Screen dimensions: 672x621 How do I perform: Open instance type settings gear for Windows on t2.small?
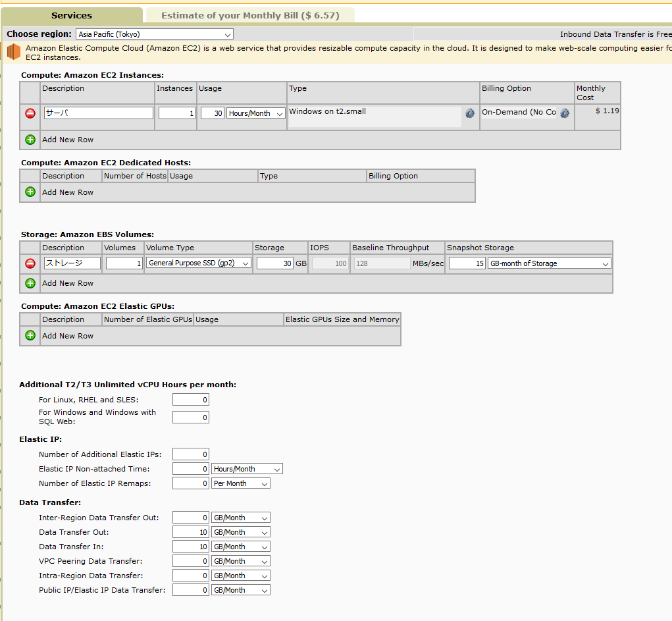pyautogui.click(x=470, y=113)
